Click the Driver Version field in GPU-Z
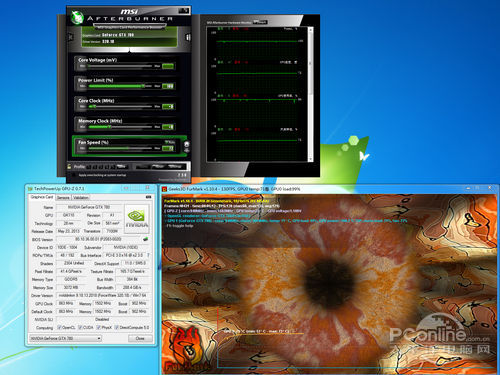 (103, 295)
